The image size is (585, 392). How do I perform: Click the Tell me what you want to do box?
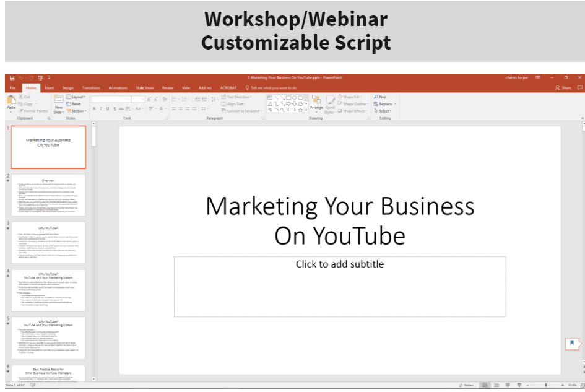(271, 88)
